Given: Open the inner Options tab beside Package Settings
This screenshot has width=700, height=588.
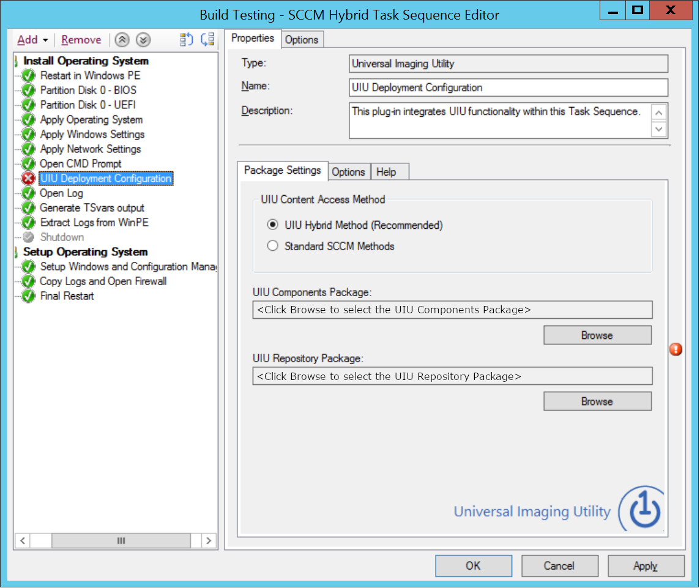Looking at the screenshot, I should coord(348,172).
